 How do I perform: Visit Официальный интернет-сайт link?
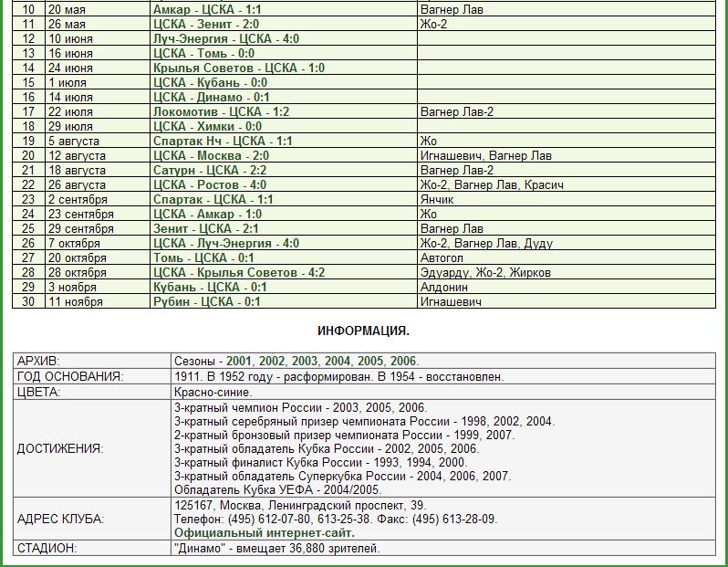pos(265,532)
